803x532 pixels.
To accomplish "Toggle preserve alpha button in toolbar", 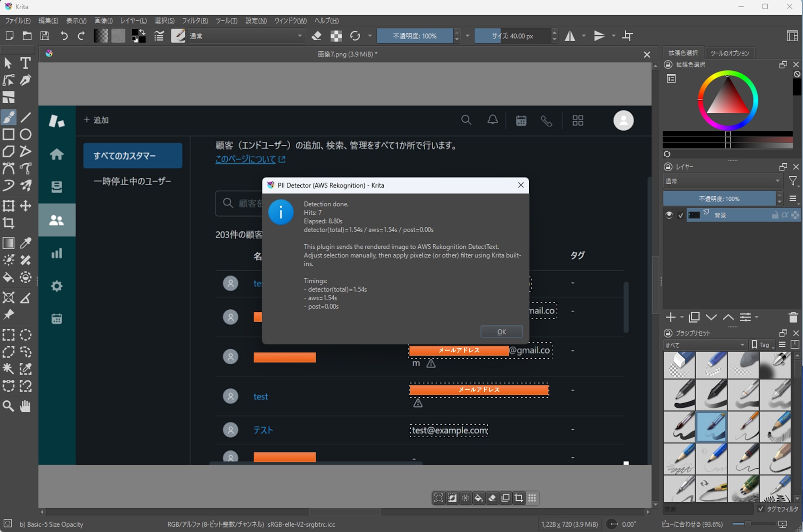I will [336, 36].
